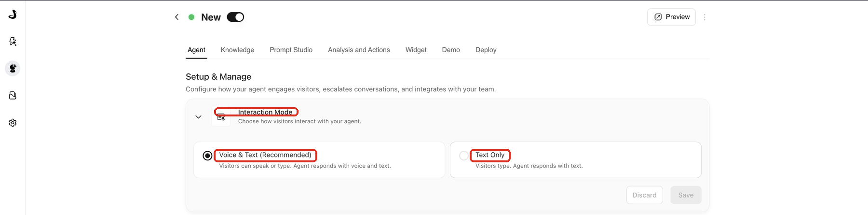Open the documents sidebar icon
868x215 pixels.
13,96
